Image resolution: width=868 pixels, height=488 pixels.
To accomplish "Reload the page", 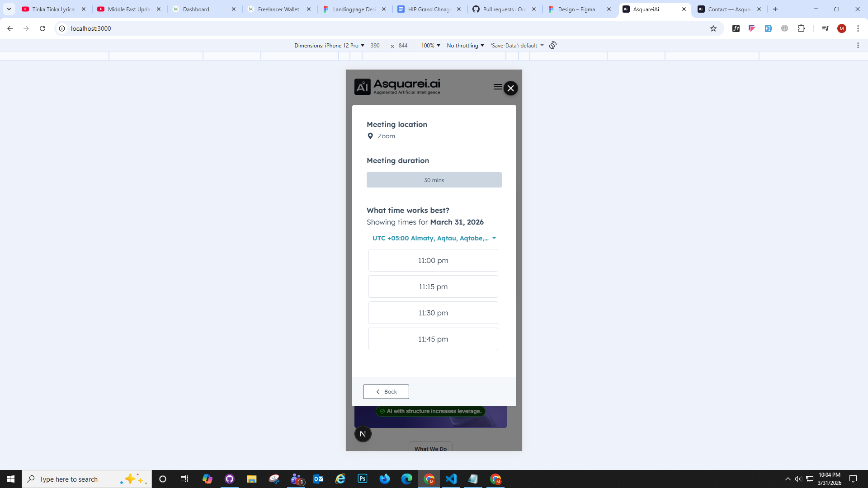I will tap(42, 28).
